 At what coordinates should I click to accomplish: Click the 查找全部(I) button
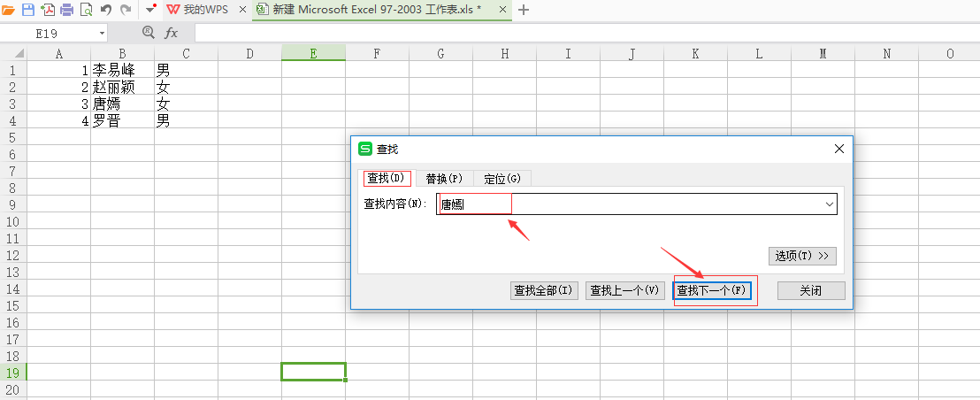(x=544, y=290)
